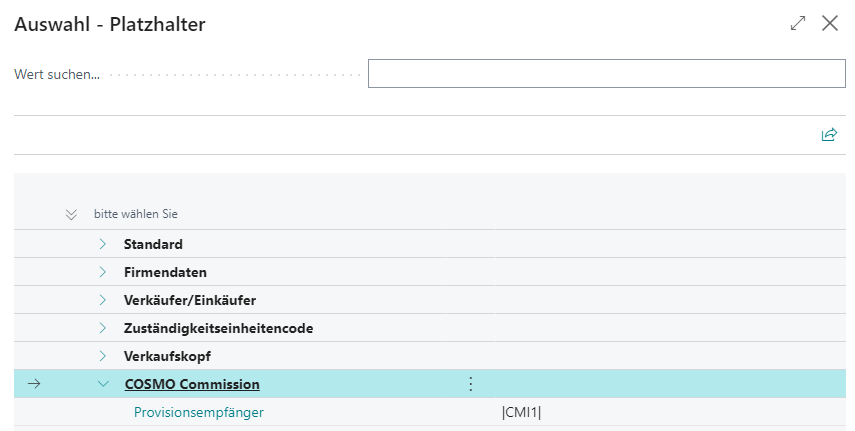Viewport: 855px width, 431px height.
Task: Collapse the COSMO Commission group
Action: pos(103,384)
